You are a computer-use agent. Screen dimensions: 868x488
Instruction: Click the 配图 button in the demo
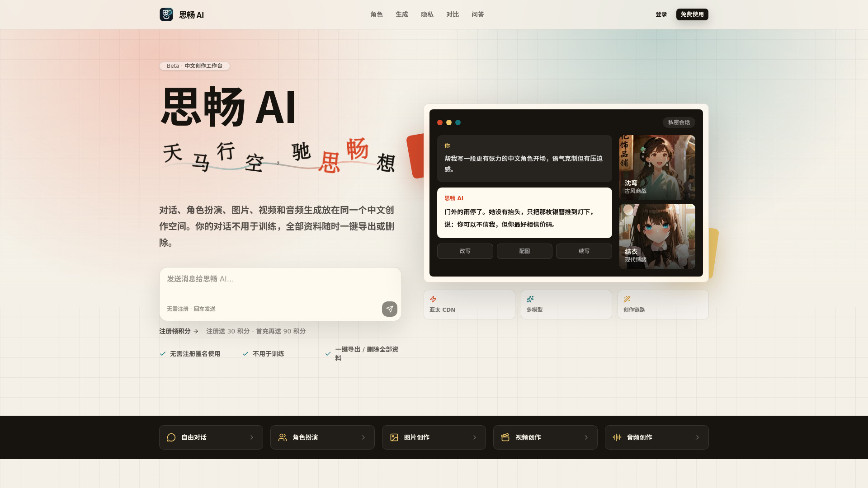(524, 251)
